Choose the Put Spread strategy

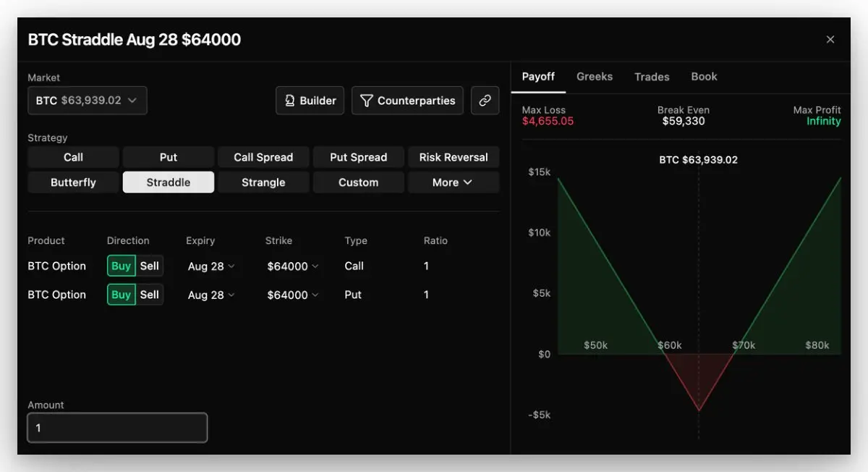pos(359,157)
